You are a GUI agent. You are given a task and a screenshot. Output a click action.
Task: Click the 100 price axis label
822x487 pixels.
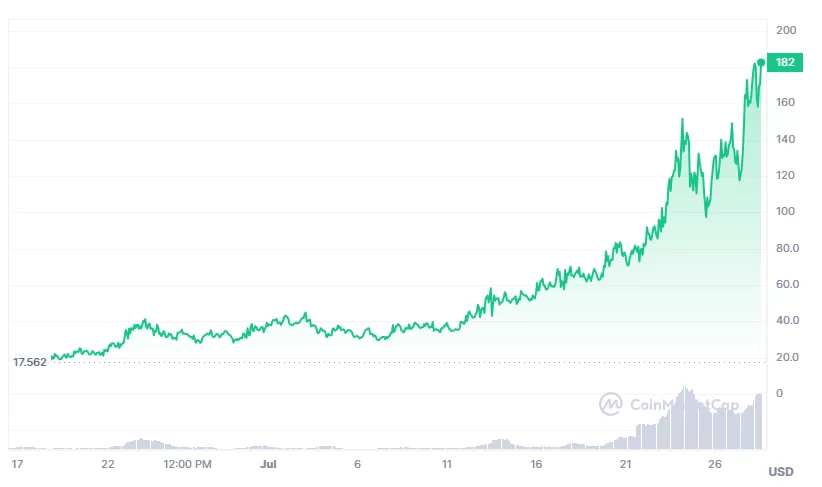click(786, 211)
